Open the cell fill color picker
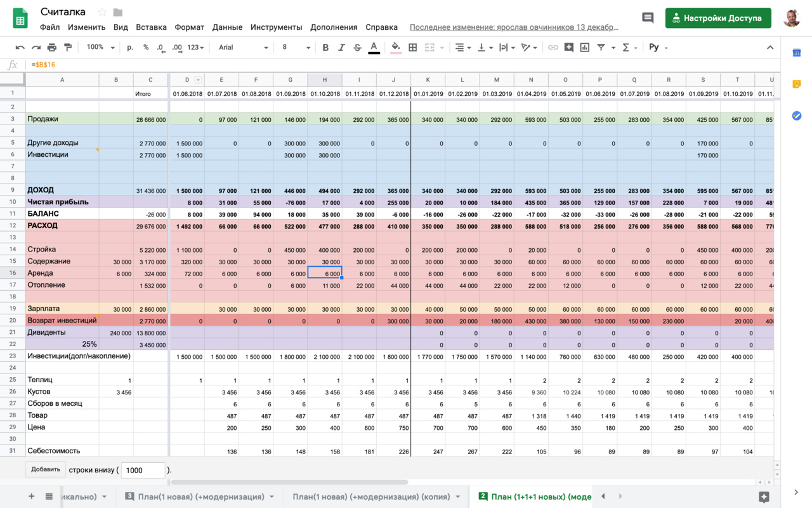 [x=396, y=48]
